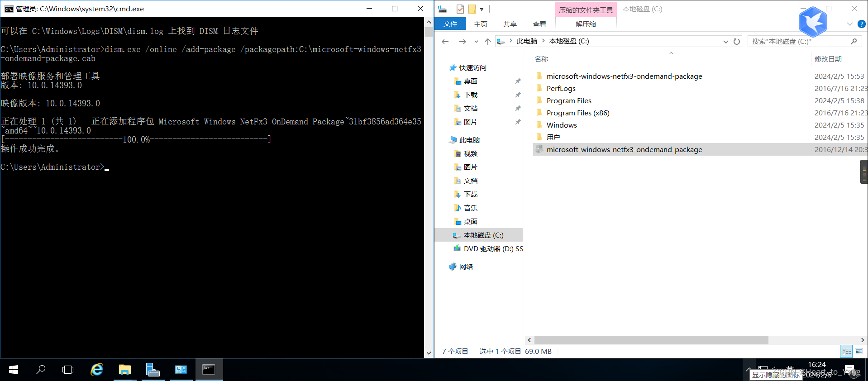Expand the breadcrumb chevron after 此电脑
Screen dimensions: 868x381
[544, 41]
